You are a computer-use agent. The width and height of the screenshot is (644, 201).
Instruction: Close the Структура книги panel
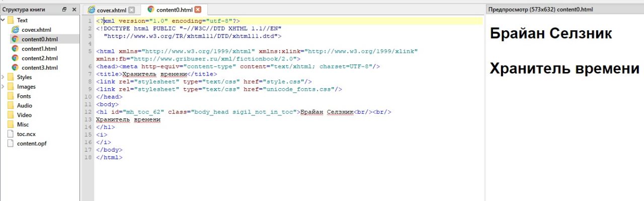(x=74, y=10)
